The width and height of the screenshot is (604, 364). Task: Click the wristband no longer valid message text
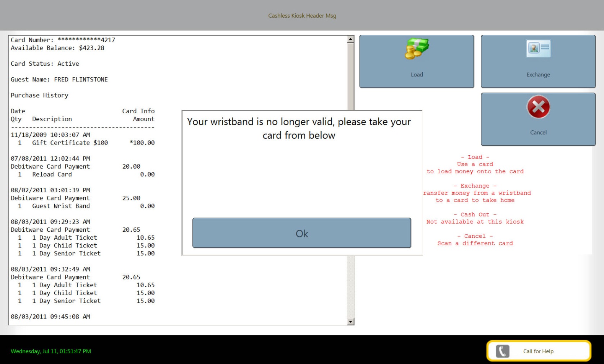[x=299, y=128]
